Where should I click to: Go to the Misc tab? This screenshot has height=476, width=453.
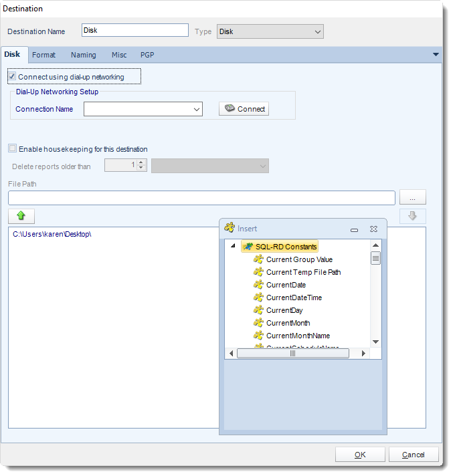[x=119, y=55]
